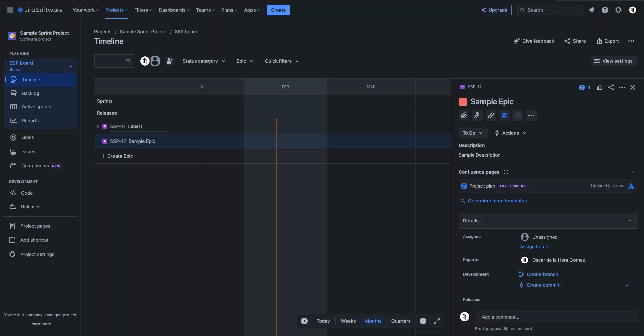Open the Projects menu

point(117,10)
